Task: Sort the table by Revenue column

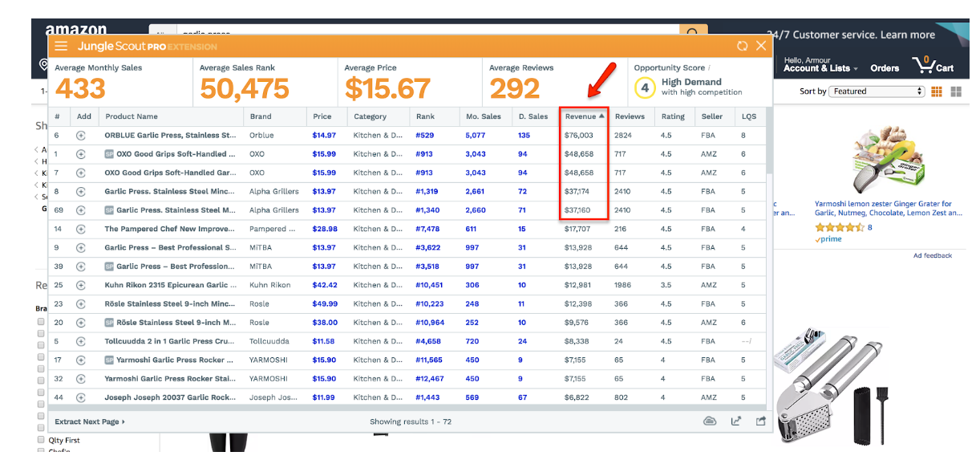Action: click(584, 116)
